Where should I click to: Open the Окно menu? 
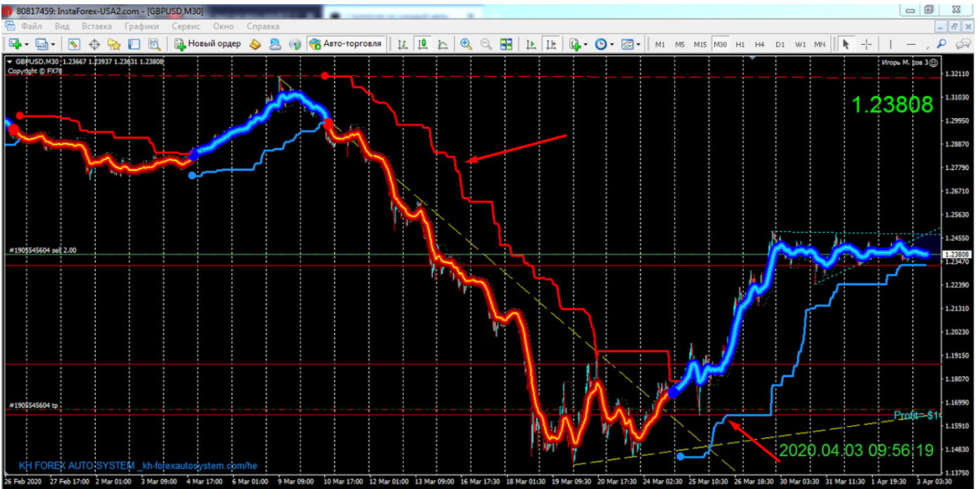pos(224,25)
